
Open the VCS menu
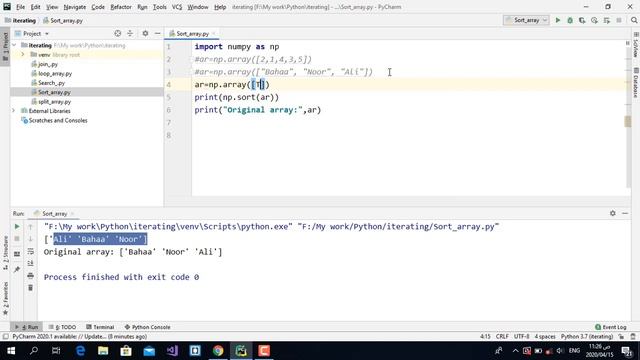[177, 7]
